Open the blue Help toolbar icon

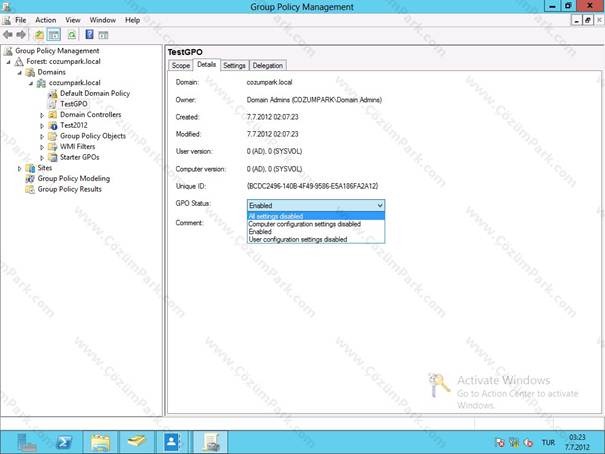[x=89, y=35]
